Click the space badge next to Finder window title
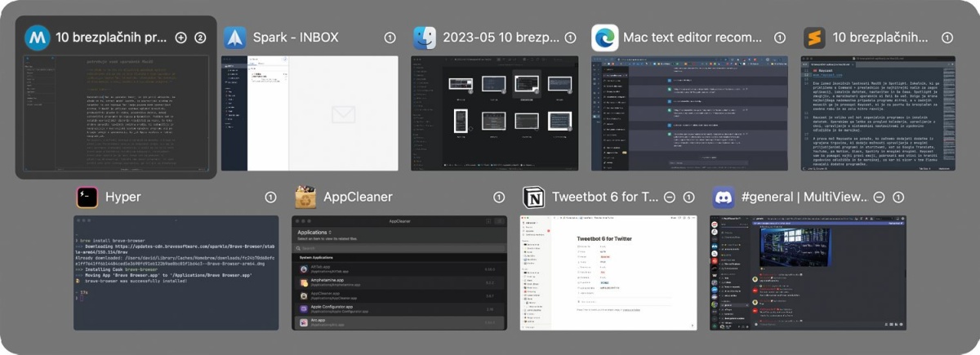This screenshot has width=980, height=355. [571, 38]
